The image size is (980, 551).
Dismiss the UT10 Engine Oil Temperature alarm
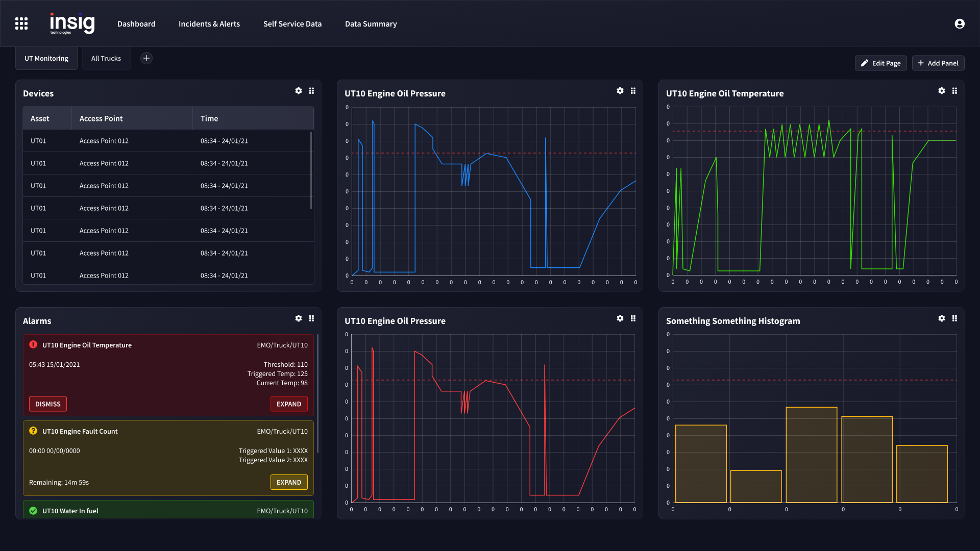pos(48,404)
